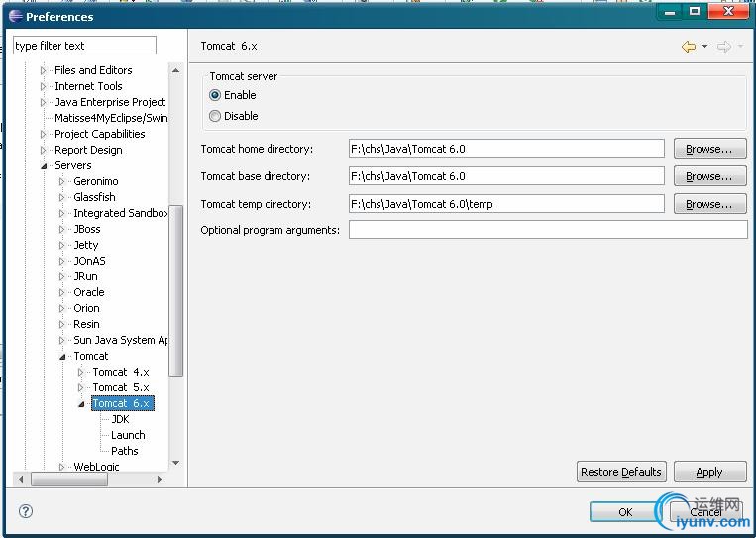Expand the Project Capabilities node
756x538 pixels.
coord(43,135)
